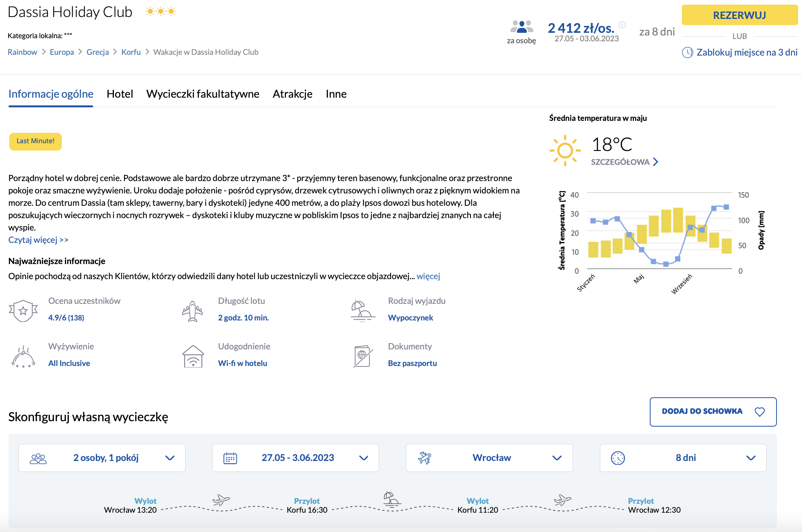Open the Wycieczki fakultatywne tab
The image size is (802, 532).
(x=202, y=94)
